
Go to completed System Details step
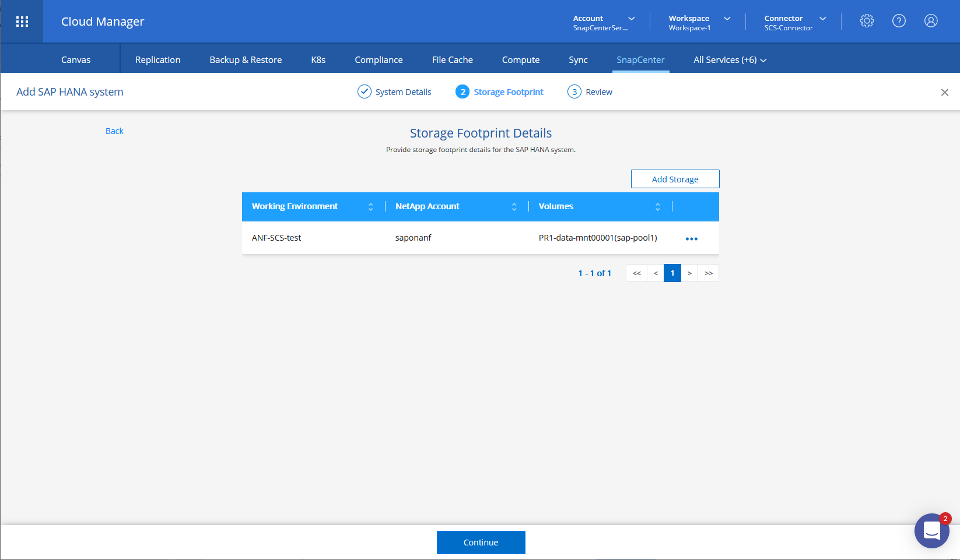(x=394, y=92)
